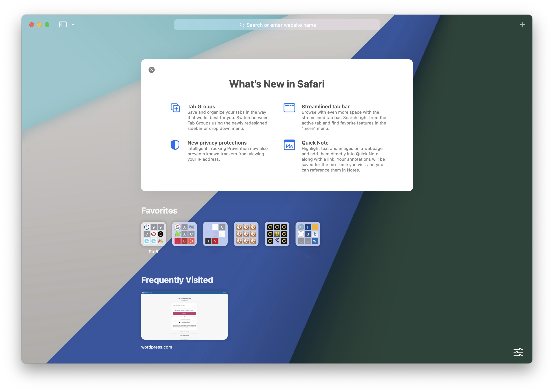554x392 pixels.
Task: Click the page customization settings button
Action: 519,352
